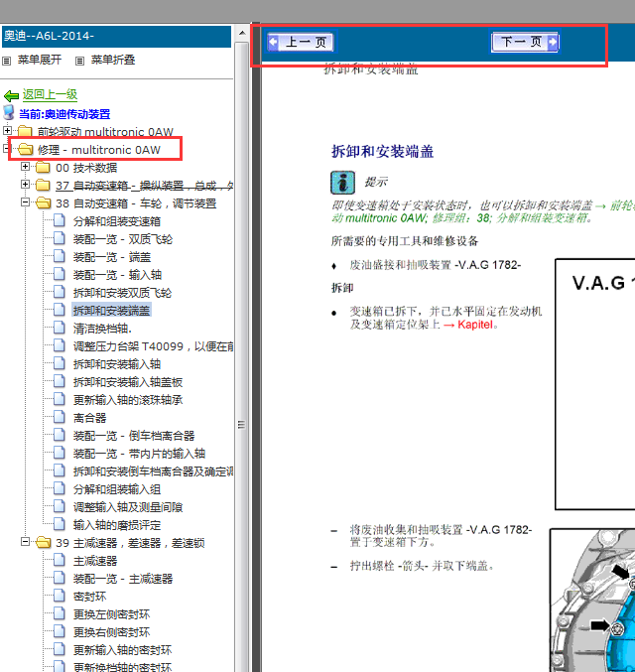This screenshot has height=672, width=635.
Task: Click the computer icon beside 当前:奥迪传动装置
Action: click(9, 113)
